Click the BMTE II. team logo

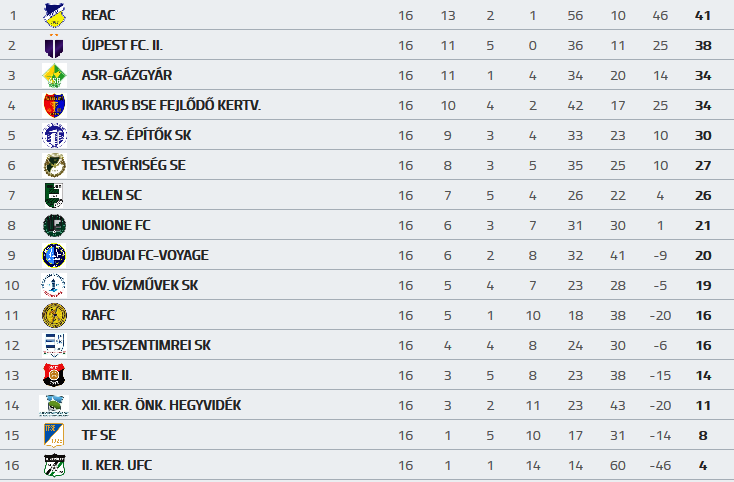[53, 375]
